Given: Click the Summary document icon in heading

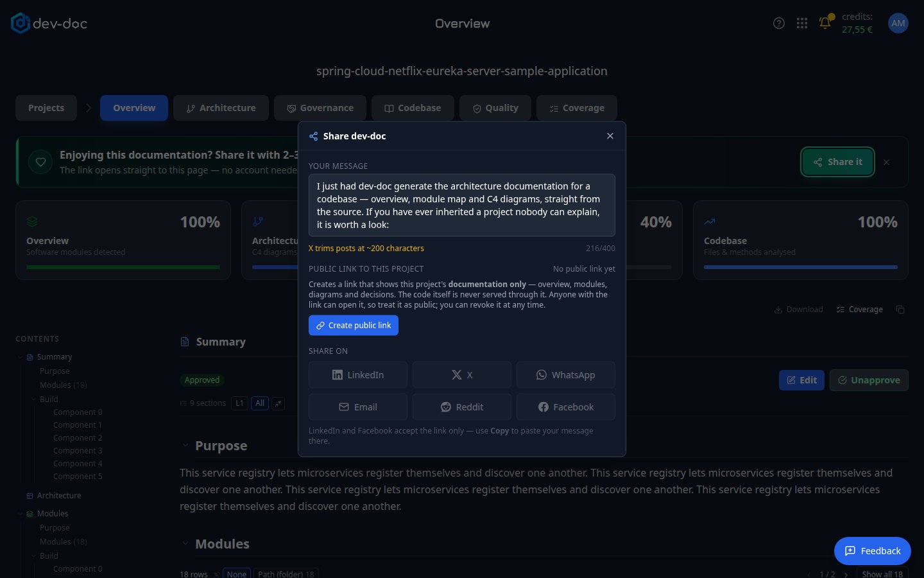Looking at the screenshot, I should point(185,342).
